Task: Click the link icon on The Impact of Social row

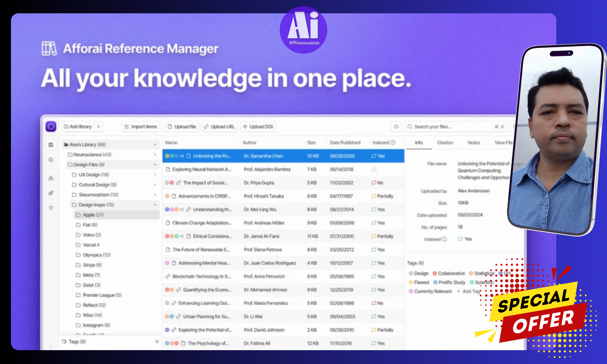Action: pyautogui.click(x=178, y=183)
